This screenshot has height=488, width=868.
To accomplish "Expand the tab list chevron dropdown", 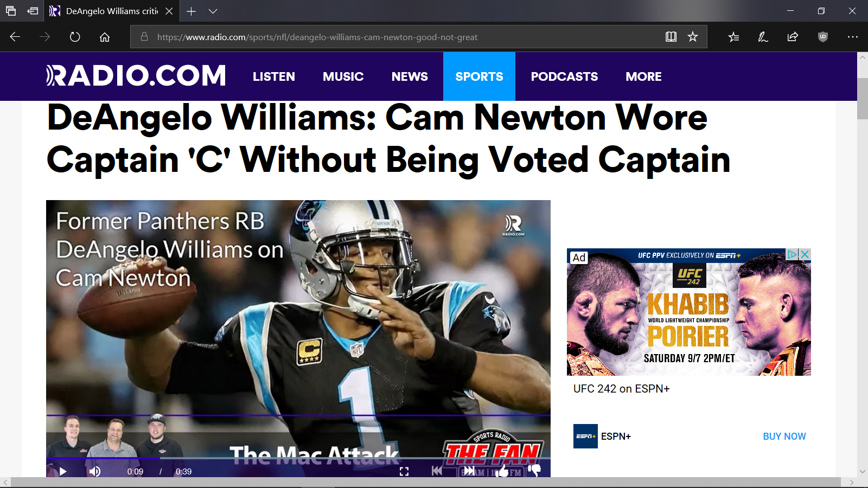I will coord(213,11).
